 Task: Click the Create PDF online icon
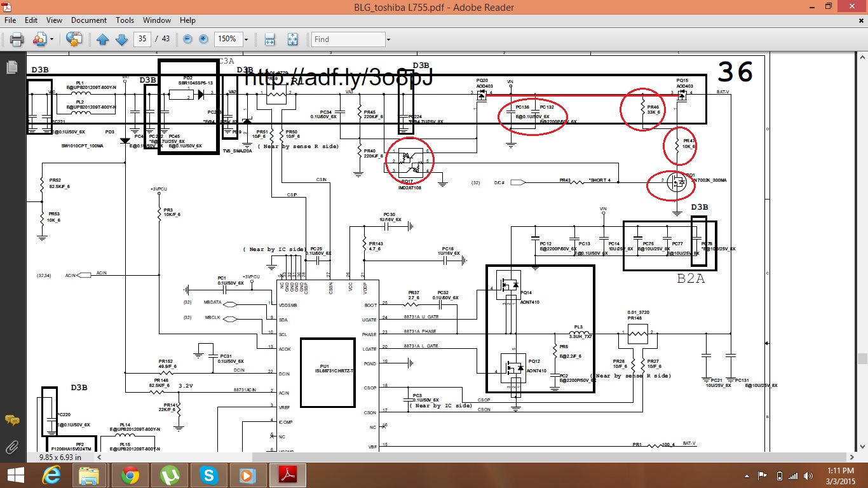tap(74, 39)
